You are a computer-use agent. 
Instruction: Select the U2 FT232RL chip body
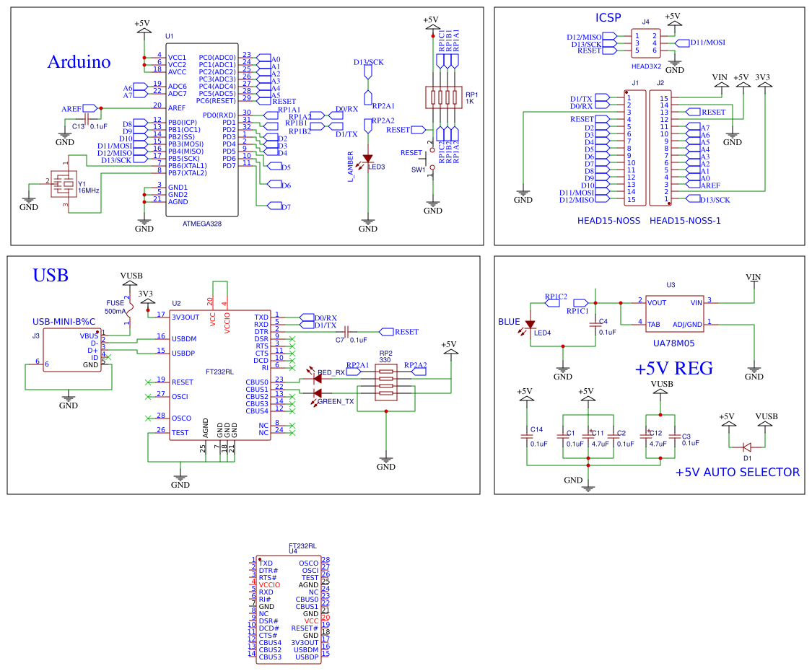coord(221,375)
